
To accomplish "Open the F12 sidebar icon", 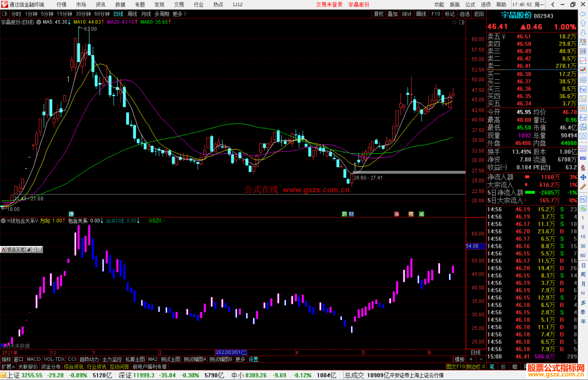I will 583,118.
